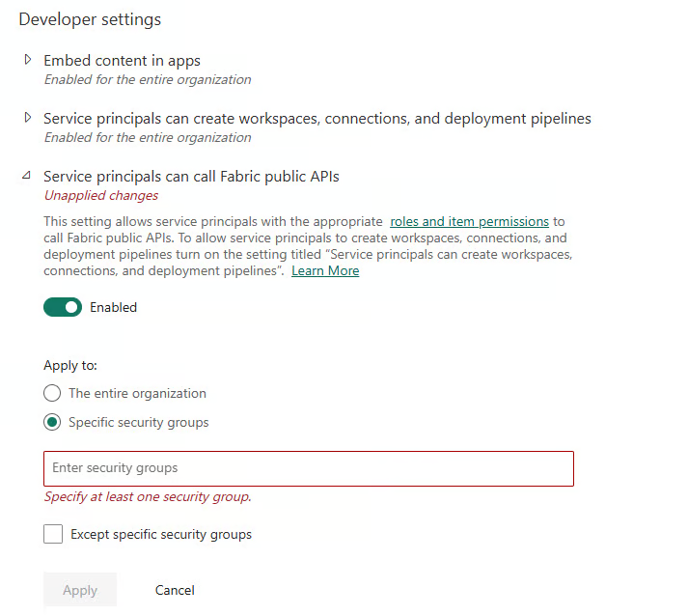Open Service principals can create workspaces title
This screenshot has width=688, height=616.
(x=316, y=119)
